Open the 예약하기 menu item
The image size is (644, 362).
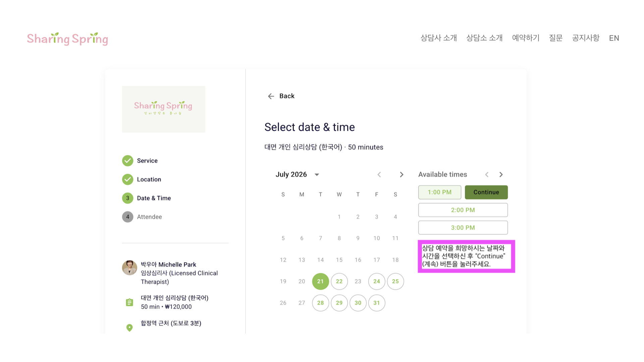(x=526, y=38)
